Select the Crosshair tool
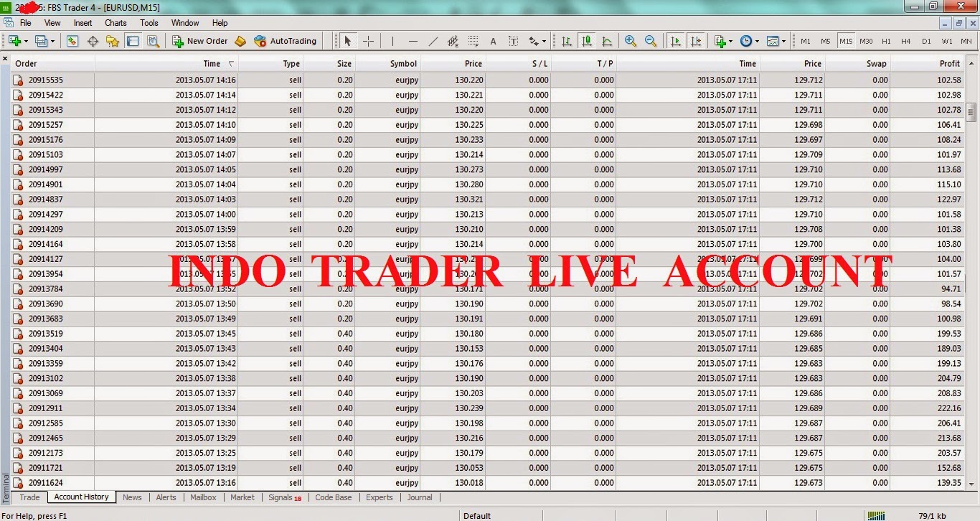This screenshot has height=521, width=980. coord(368,41)
